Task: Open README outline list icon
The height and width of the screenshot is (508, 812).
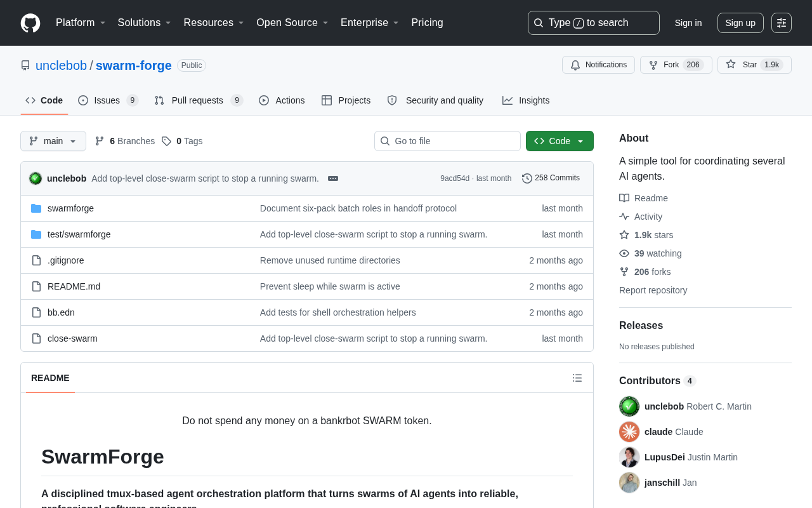Action: (x=577, y=378)
